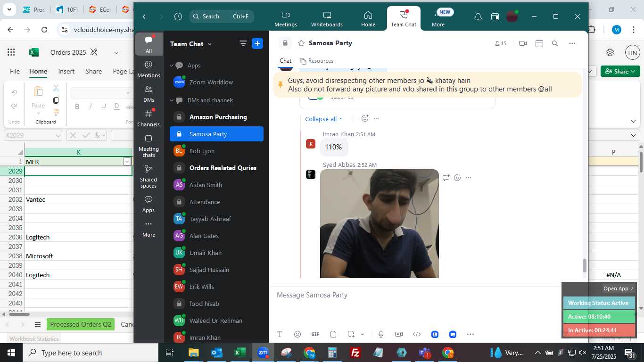Open Tayyab Ashraaf chat
Viewport: 644px width, 362px height.
216,219
